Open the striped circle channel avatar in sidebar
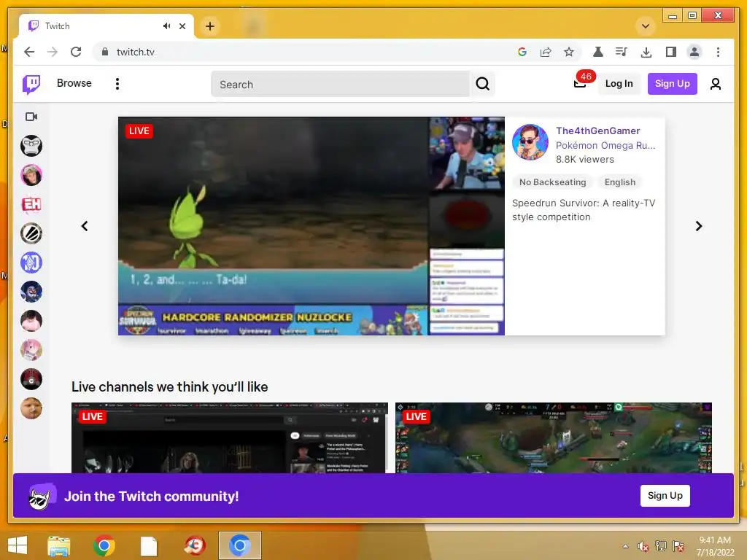The width and height of the screenshot is (747, 560). coord(31,233)
